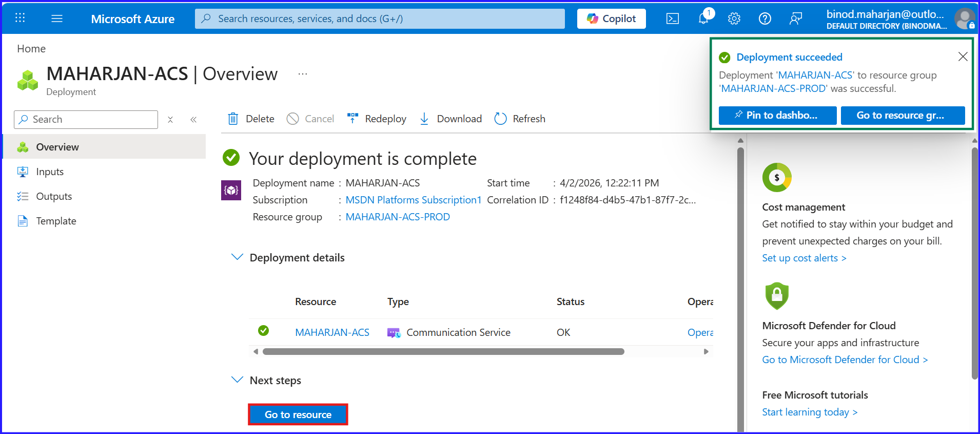Viewport: 980px width, 434px height.
Task: Open Cloud Shell from the header
Action: (x=672, y=19)
